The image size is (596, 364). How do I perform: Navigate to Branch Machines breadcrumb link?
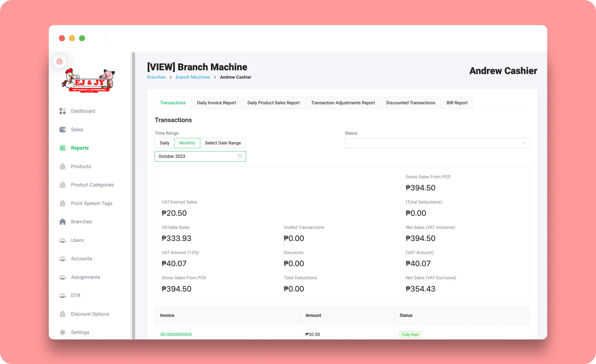(x=193, y=77)
